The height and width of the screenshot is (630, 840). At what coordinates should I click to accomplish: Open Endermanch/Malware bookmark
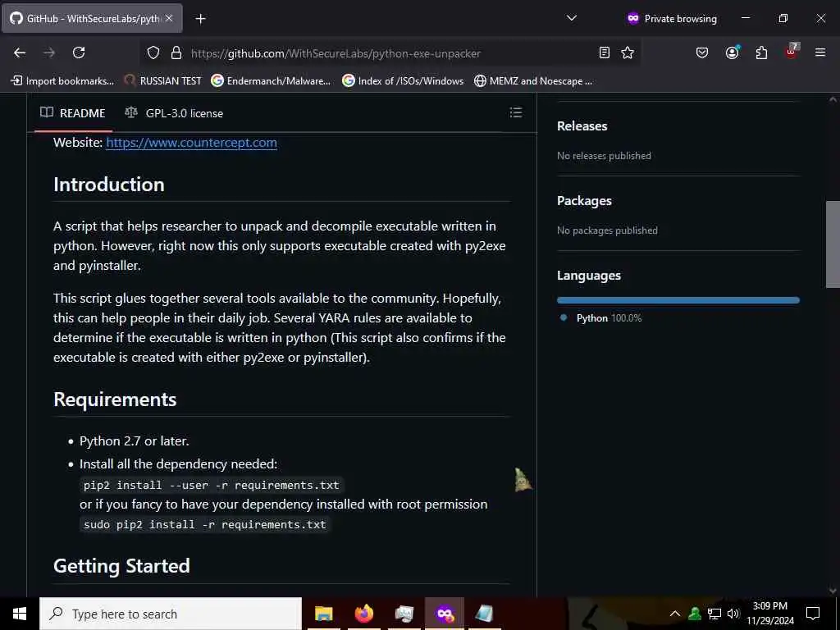[271, 81]
